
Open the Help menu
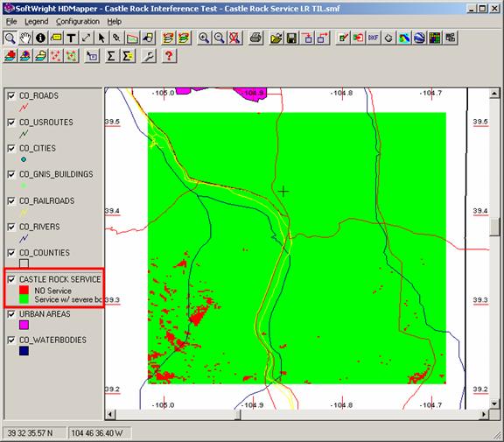tap(114, 22)
